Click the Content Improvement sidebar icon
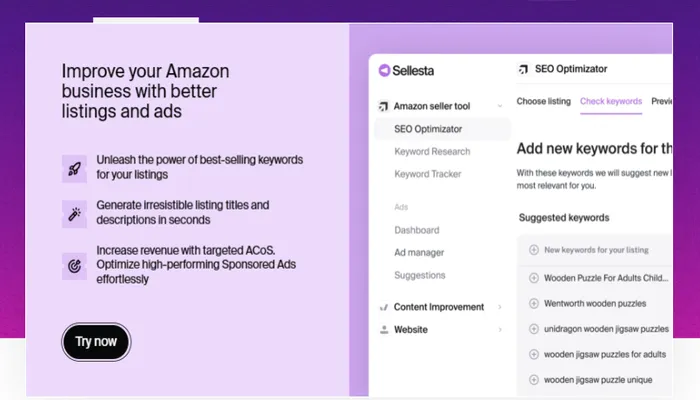Viewport: 700px width, 400px height. pyautogui.click(x=384, y=307)
